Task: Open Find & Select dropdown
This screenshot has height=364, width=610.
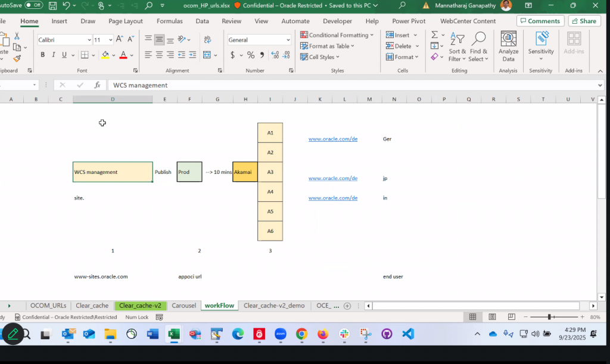Action: (x=478, y=46)
